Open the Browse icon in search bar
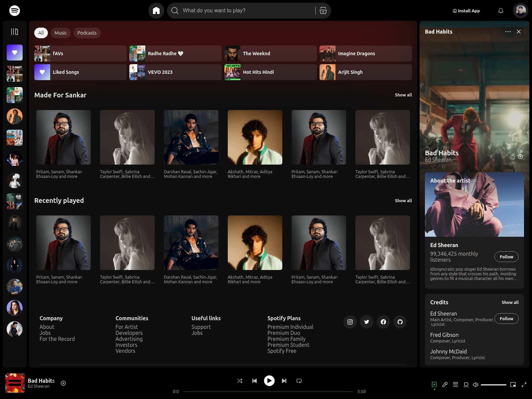 pyautogui.click(x=323, y=11)
